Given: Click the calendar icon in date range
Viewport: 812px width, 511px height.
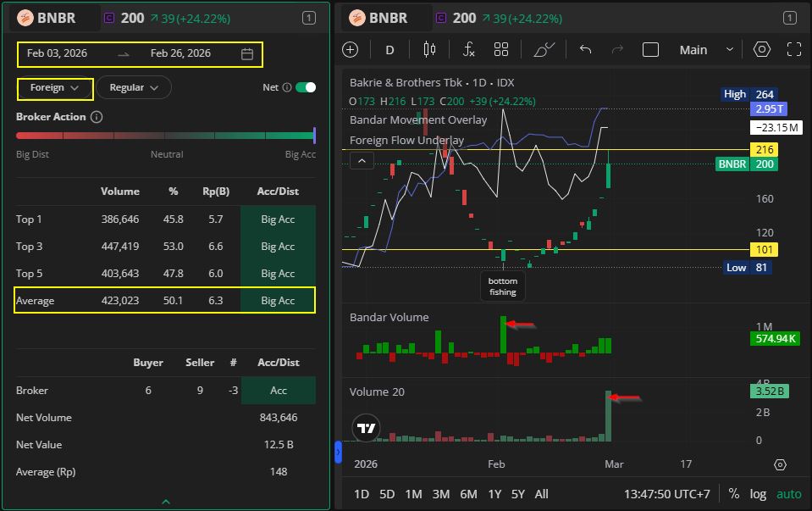Looking at the screenshot, I should (x=247, y=54).
